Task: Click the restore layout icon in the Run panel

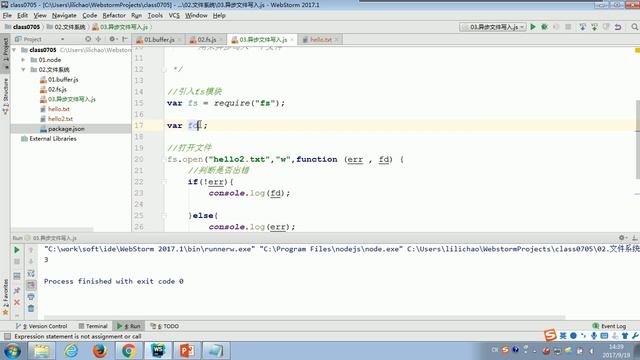Action: tap(17, 276)
